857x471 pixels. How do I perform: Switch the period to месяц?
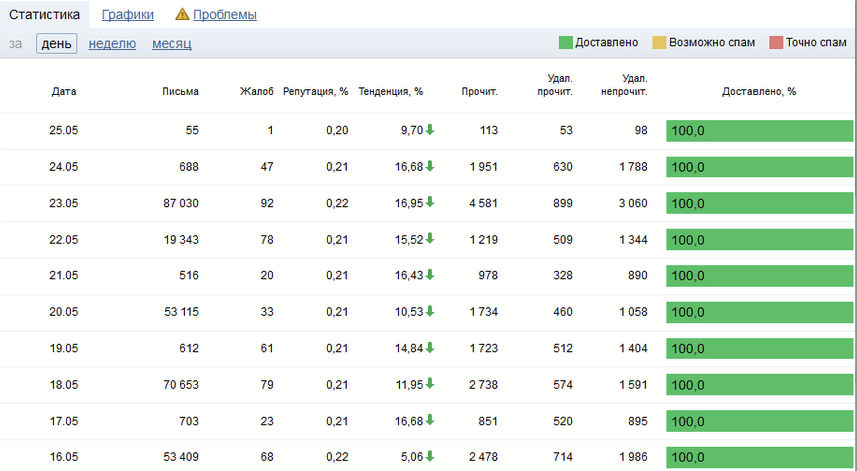click(x=172, y=43)
